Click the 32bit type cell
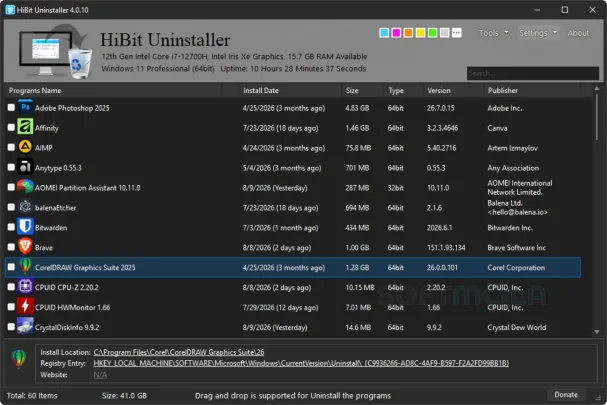 395,188
